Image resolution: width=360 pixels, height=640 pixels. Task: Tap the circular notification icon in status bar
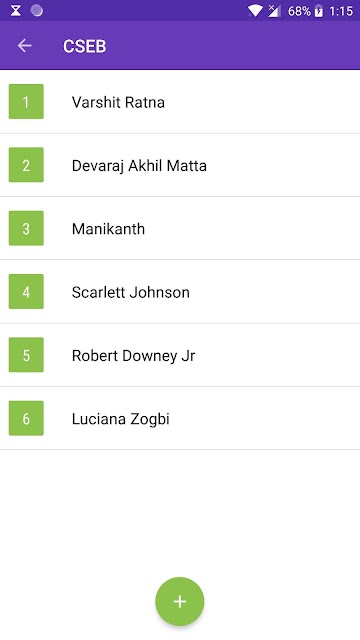coord(37,11)
